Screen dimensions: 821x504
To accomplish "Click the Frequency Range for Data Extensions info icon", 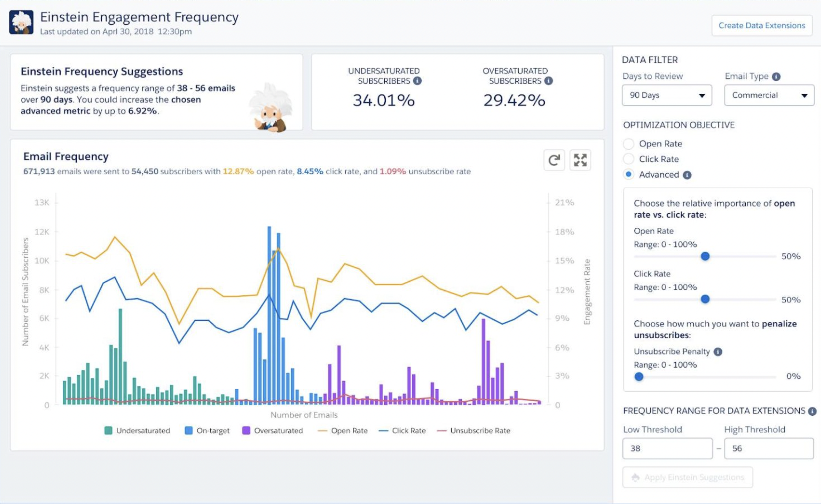I will point(812,411).
